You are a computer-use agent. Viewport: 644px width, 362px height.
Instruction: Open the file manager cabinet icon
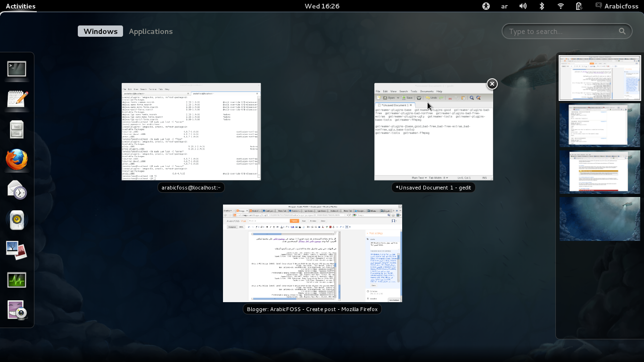pos(17,130)
